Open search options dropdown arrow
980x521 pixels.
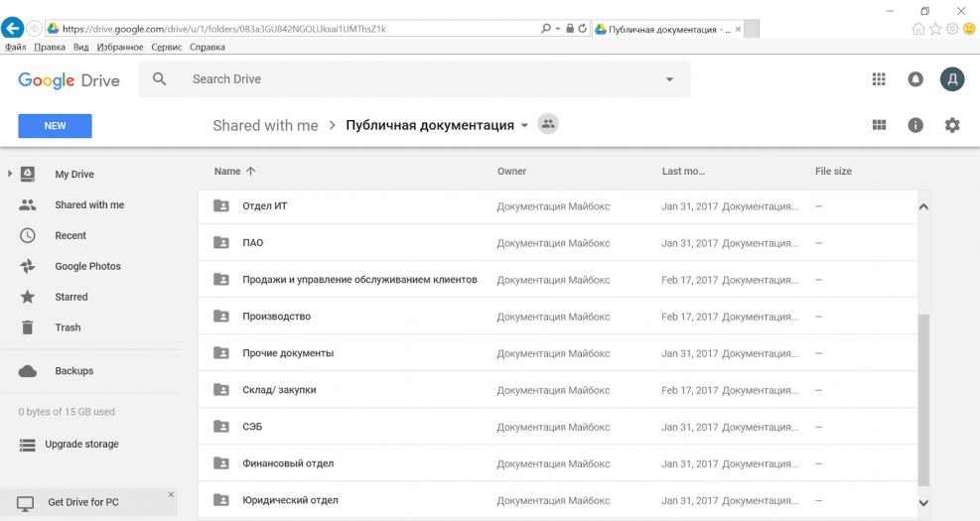coord(669,79)
